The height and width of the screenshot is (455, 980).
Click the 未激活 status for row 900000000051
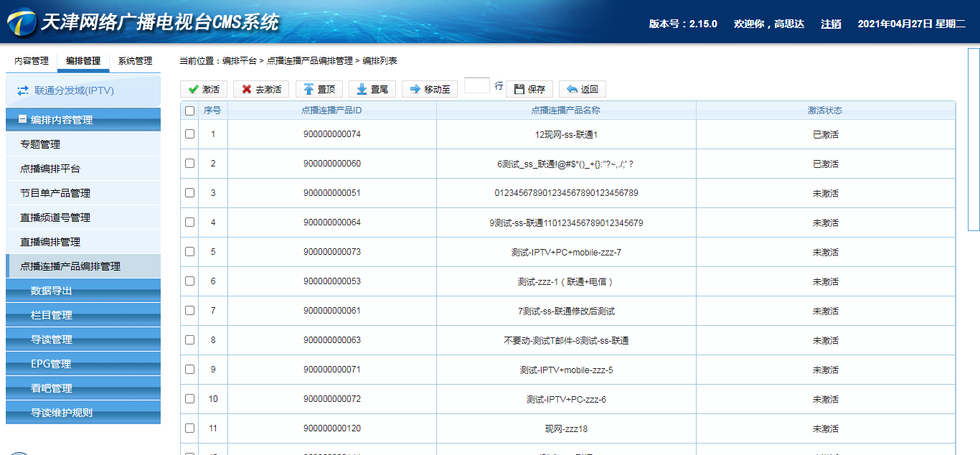825,193
